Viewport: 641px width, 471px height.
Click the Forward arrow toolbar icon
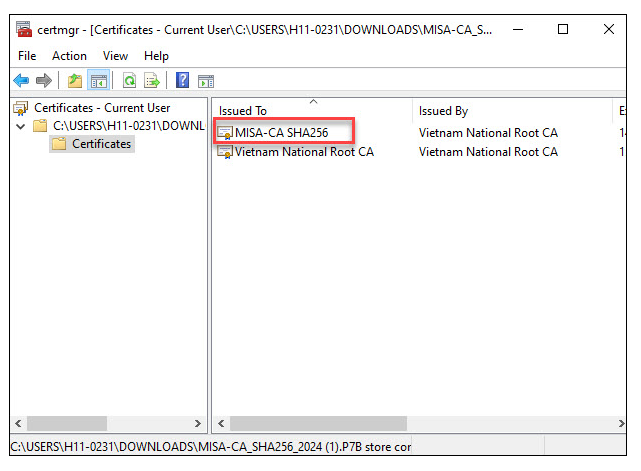pyautogui.click(x=44, y=81)
